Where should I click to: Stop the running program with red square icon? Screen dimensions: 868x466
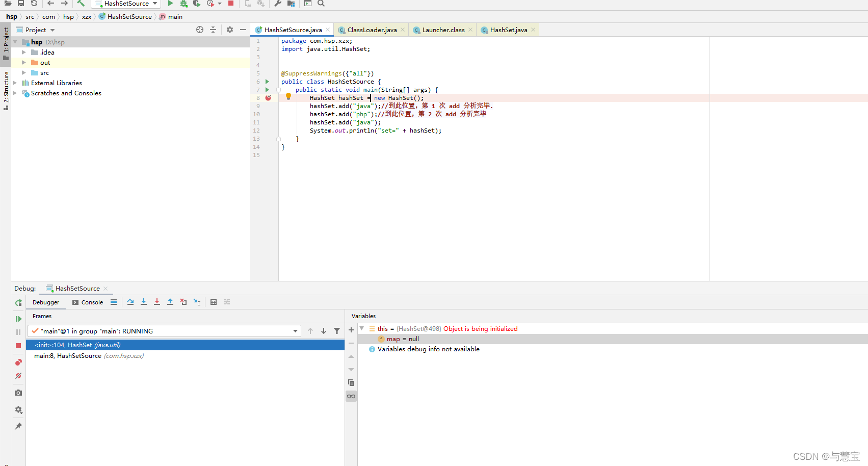230,4
